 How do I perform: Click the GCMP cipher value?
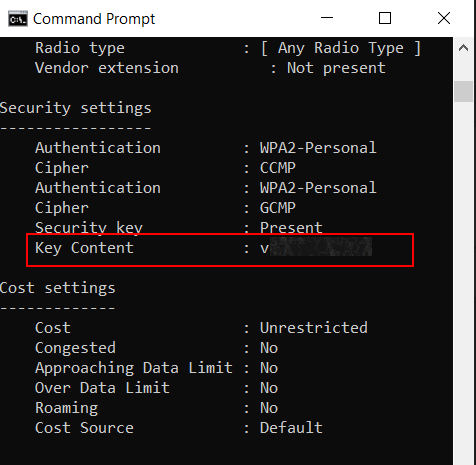point(278,208)
